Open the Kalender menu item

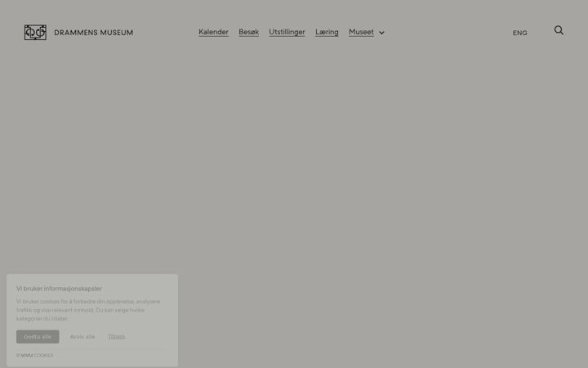[213, 32]
